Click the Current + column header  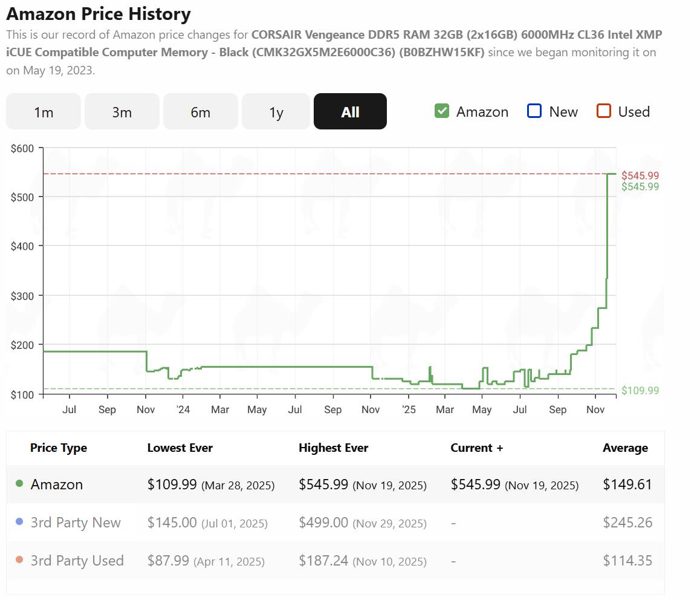coord(476,448)
